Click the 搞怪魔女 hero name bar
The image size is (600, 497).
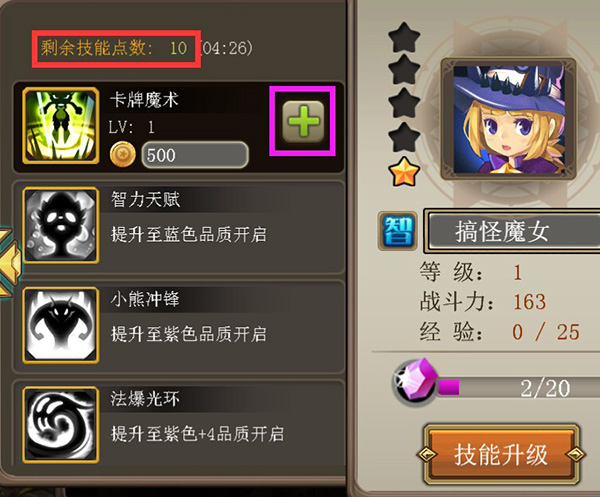[x=512, y=231]
